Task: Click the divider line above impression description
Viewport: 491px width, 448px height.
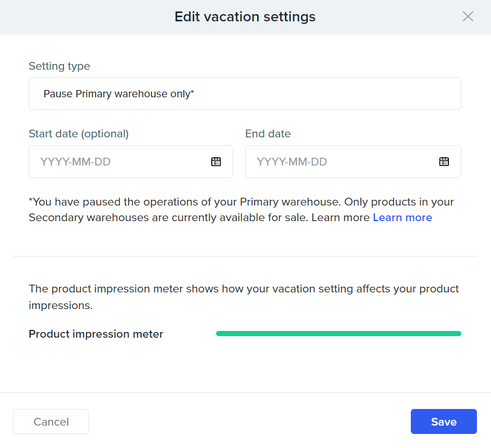Action: click(x=245, y=256)
